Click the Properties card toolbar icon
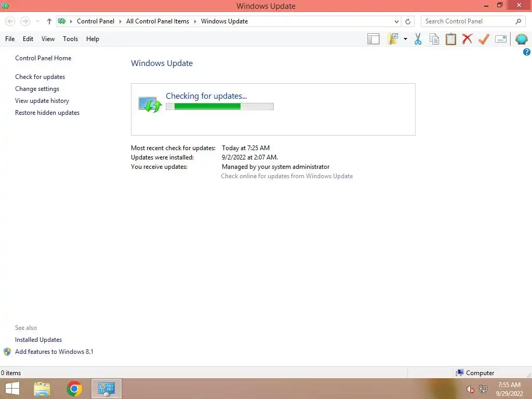The image size is (532, 399). click(501, 39)
